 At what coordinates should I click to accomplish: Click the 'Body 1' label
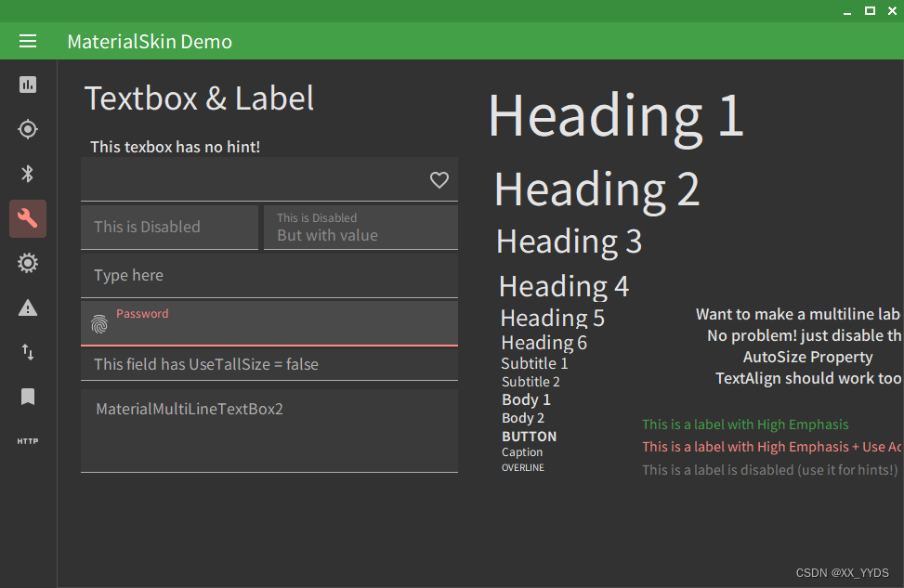click(527, 399)
